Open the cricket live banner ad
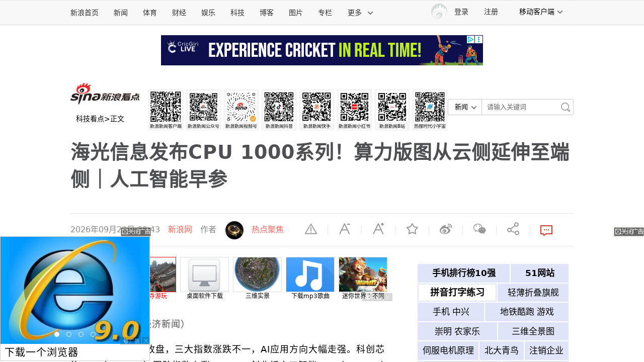The image size is (644, 362). (322, 50)
